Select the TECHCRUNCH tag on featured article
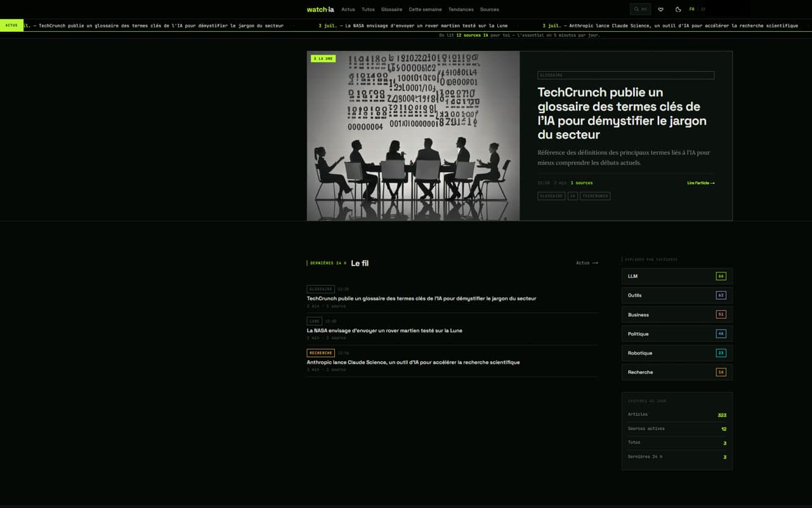The image size is (812, 508). 595,196
